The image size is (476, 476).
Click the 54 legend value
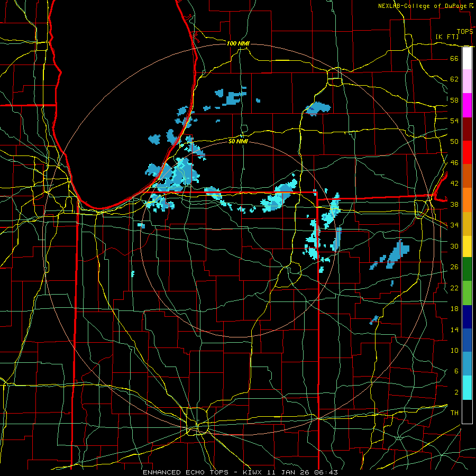click(454, 121)
